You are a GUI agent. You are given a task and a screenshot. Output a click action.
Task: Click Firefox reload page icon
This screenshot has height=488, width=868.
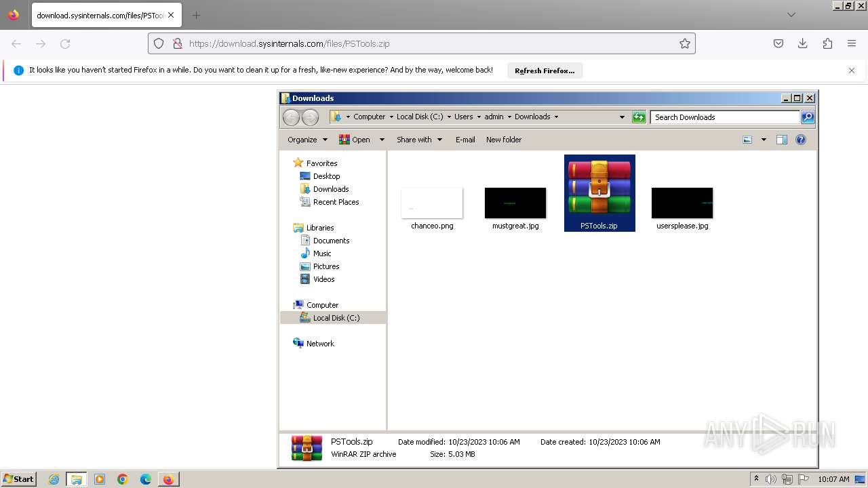[x=65, y=43]
